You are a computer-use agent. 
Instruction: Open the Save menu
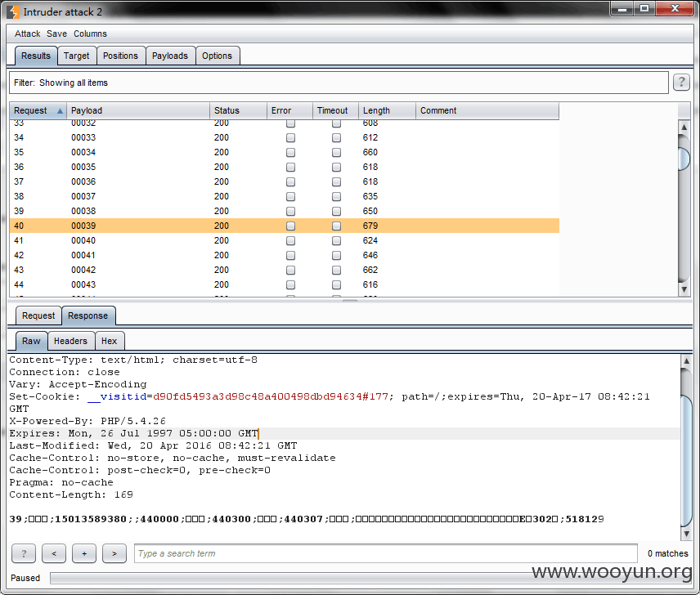click(56, 34)
